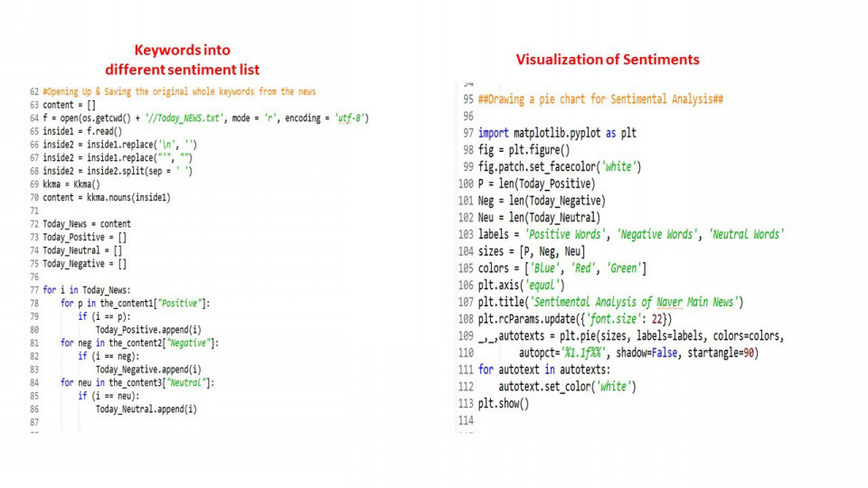Click the '#Opening Up & Saving' comment line
The image size is (868, 488).
coord(179,91)
